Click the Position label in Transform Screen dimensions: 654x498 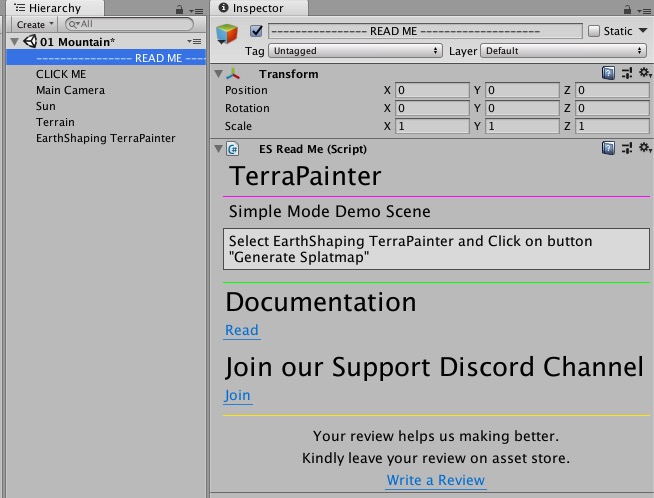click(x=246, y=90)
